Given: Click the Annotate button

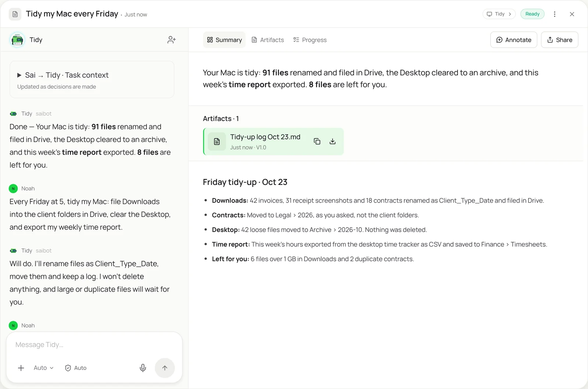Looking at the screenshot, I should (514, 40).
